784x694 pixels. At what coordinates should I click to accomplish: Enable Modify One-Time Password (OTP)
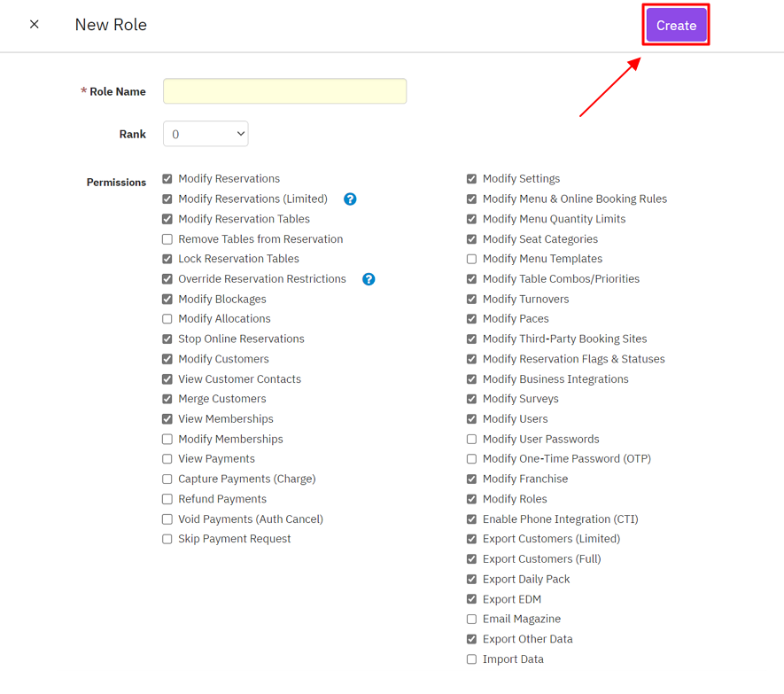point(471,459)
